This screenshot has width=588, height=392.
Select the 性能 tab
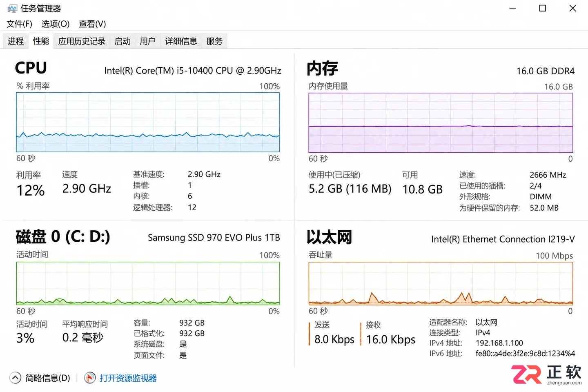pos(41,41)
